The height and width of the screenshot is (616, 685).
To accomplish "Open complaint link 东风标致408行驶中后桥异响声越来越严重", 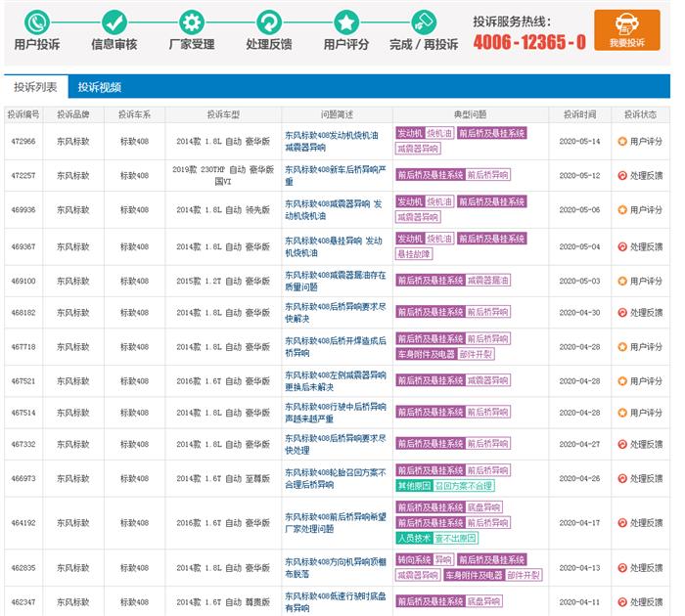I will (x=336, y=413).
